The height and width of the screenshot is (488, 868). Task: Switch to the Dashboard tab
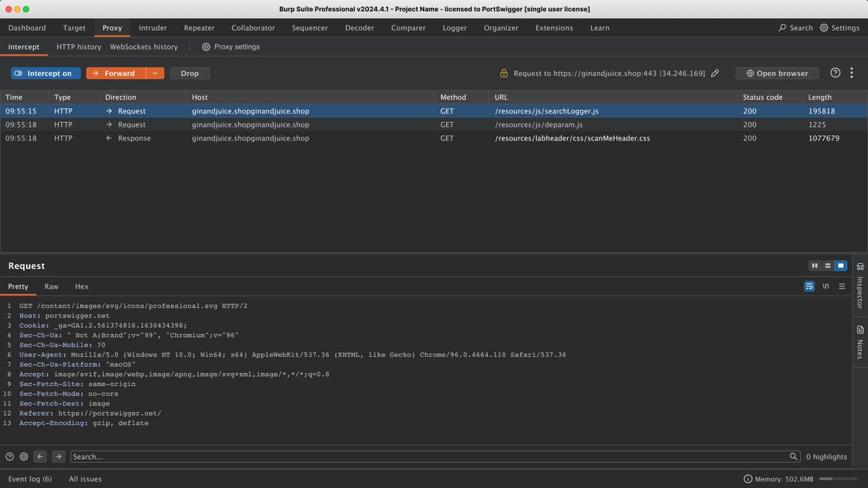point(27,28)
